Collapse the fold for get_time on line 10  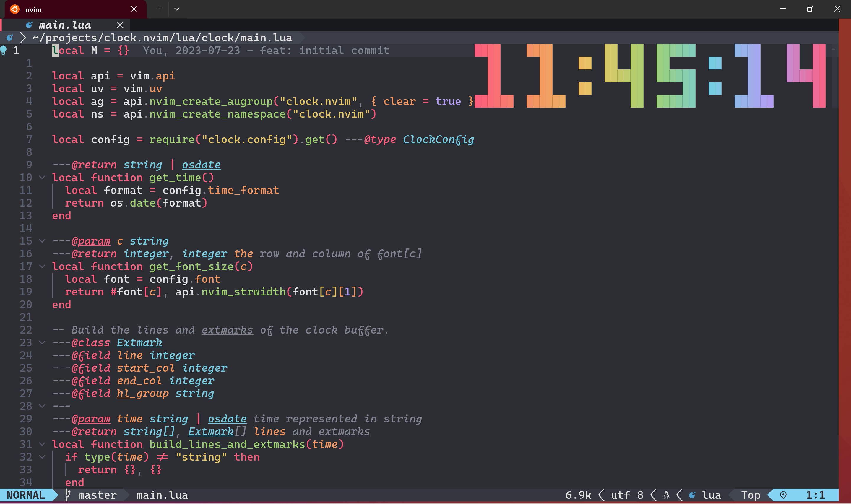click(x=42, y=177)
